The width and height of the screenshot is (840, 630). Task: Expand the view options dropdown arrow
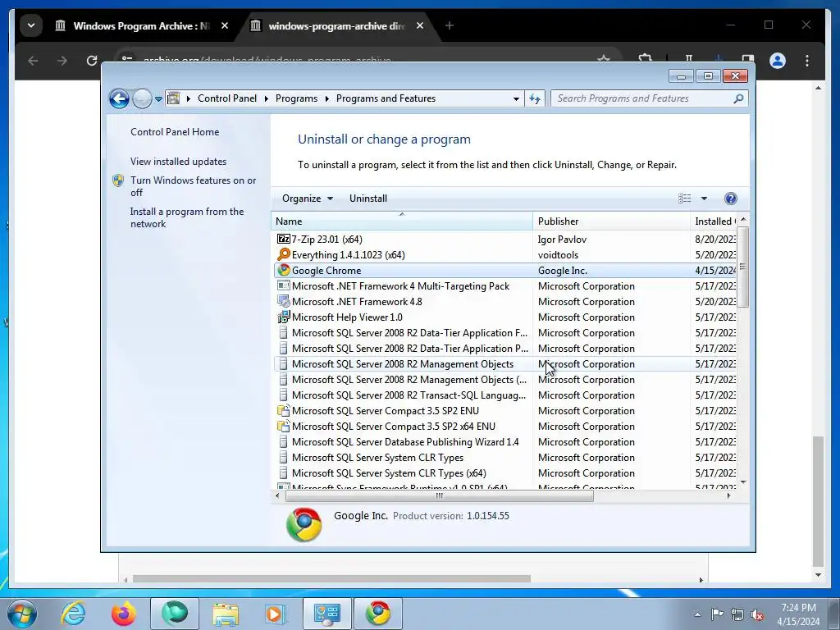pos(704,199)
